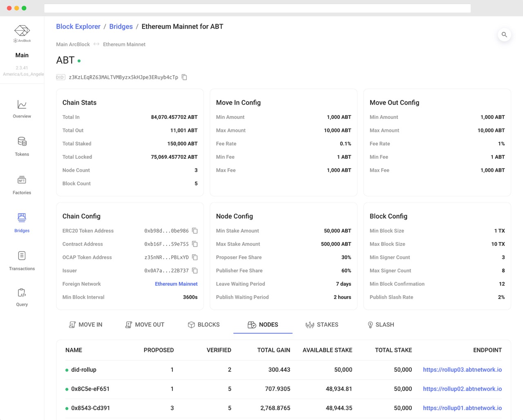523x420 pixels.
Task: Select the STAKES tab
Action: 322,324
